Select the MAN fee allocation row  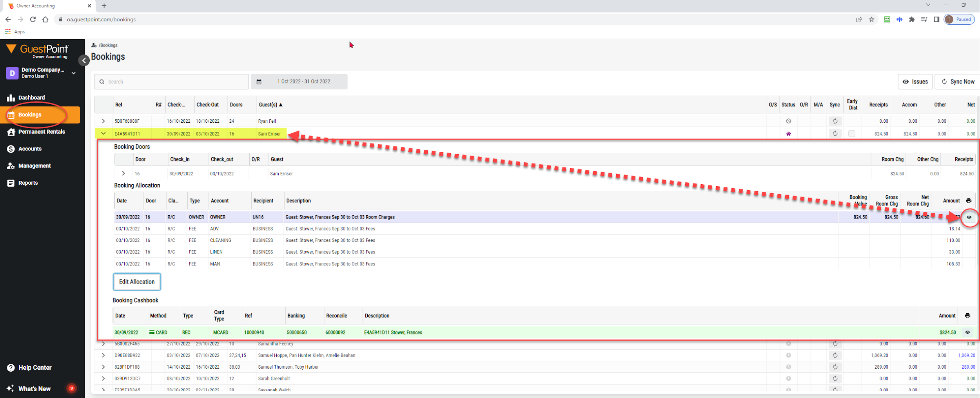coord(545,264)
